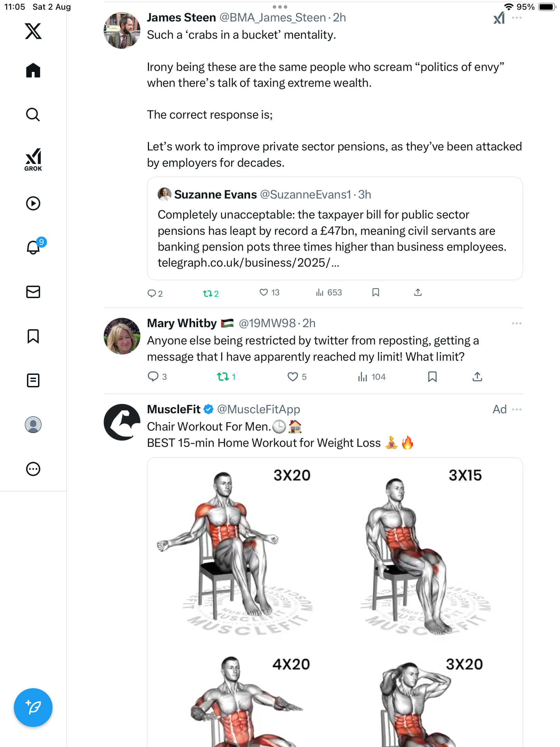The width and height of the screenshot is (560, 747).
Task: Open @MuscleFitApp profile handle
Action: 259,409
